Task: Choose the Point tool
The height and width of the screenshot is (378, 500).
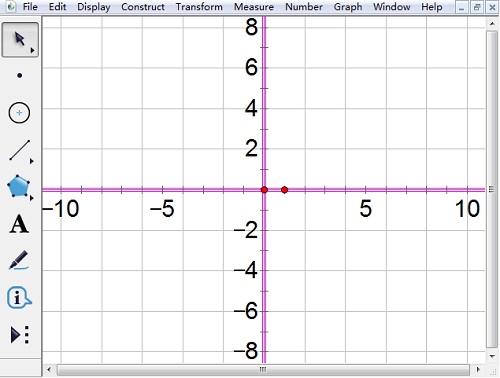Action: [x=20, y=76]
